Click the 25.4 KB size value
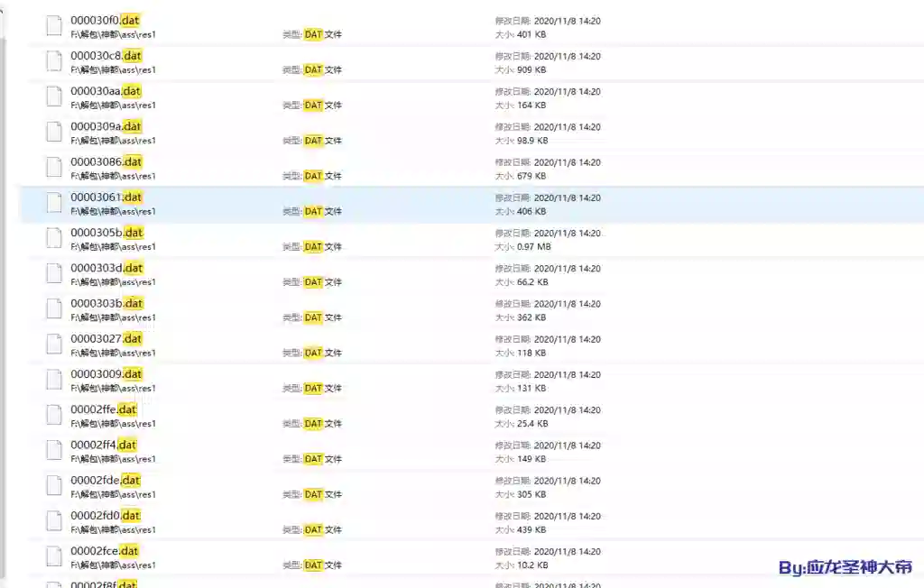 (532, 423)
